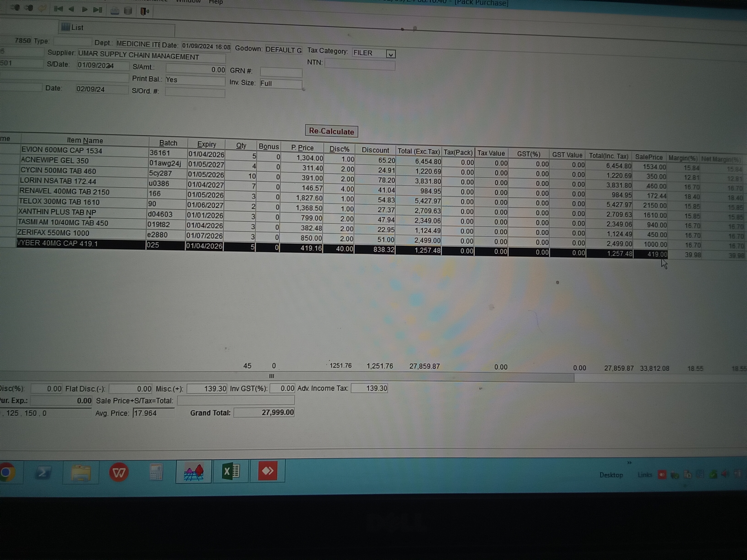Open the Tax Category dropdown arrow

(x=390, y=54)
